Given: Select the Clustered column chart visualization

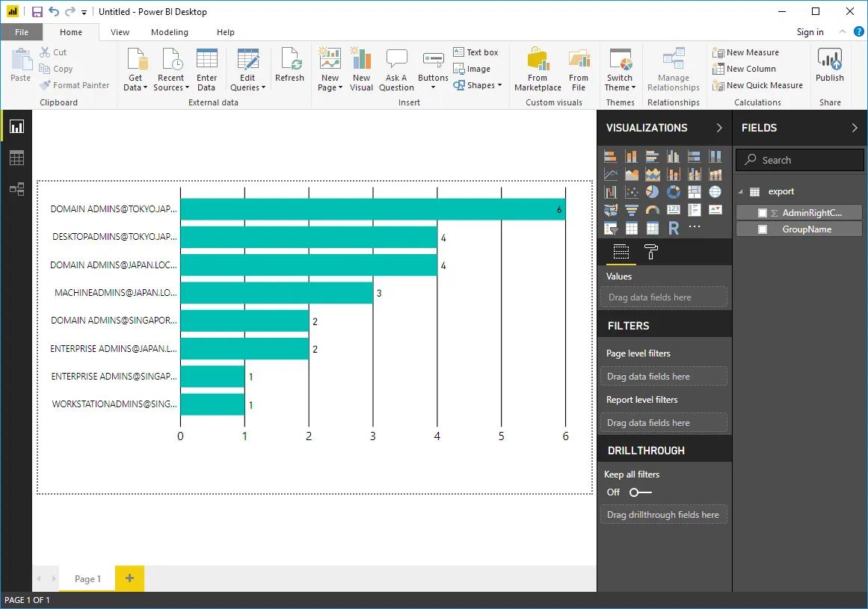Looking at the screenshot, I should click(x=673, y=156).
